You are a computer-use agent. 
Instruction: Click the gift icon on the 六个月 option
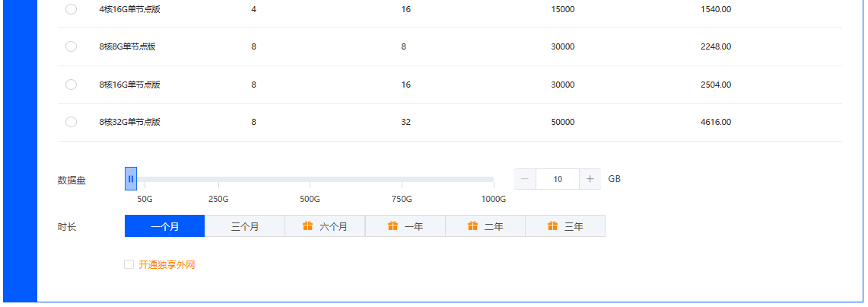pyautogui.click(x=308, y=226)
